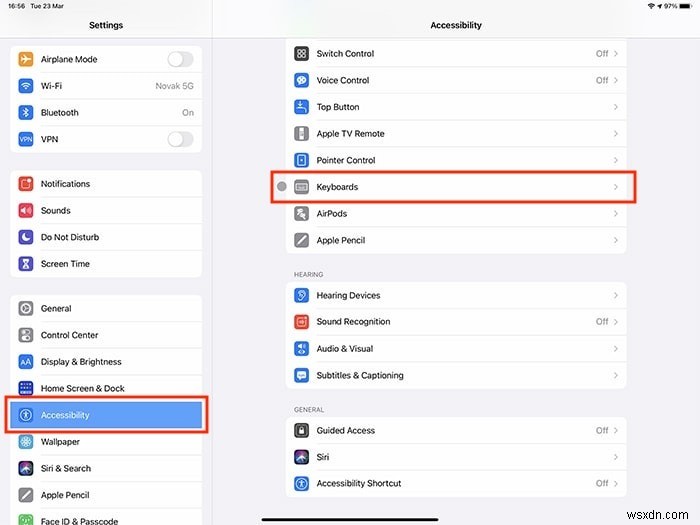
Task: Click the Control Center icon
Action: click(x=26, y=335)
